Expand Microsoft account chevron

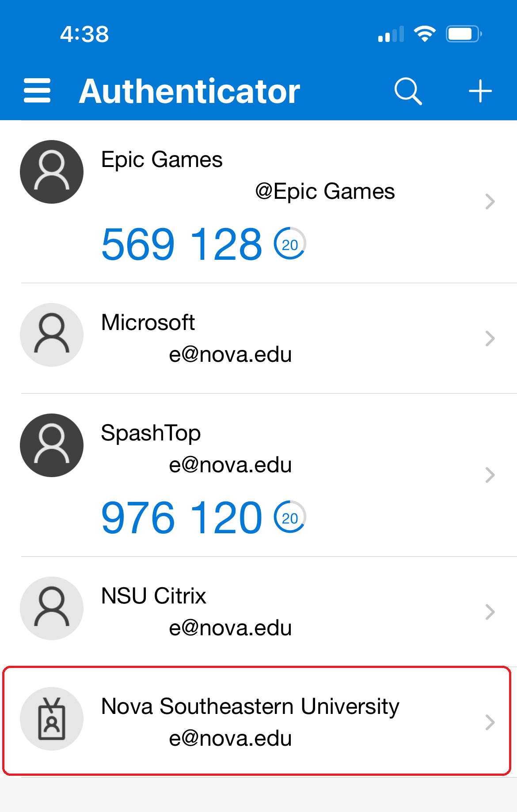pyautogui.click(x=490, y=338)
